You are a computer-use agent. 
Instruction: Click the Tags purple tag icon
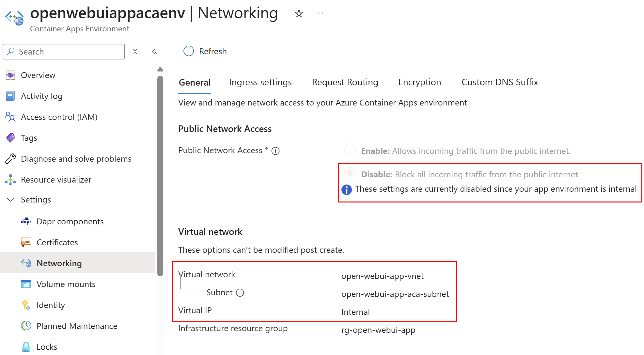click(x=10, y=138)
